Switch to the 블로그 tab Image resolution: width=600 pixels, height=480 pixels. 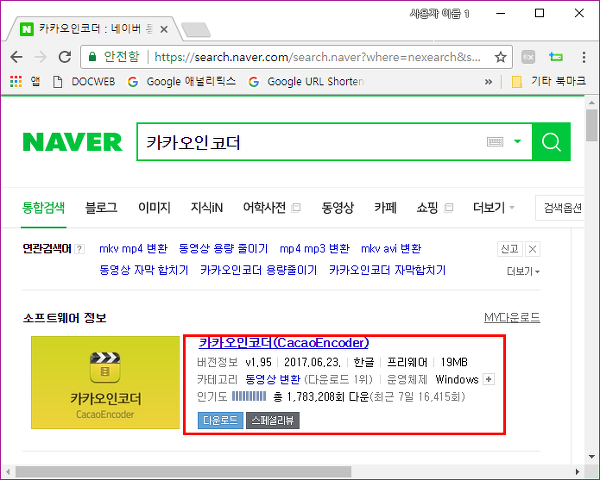click(101, 208)
